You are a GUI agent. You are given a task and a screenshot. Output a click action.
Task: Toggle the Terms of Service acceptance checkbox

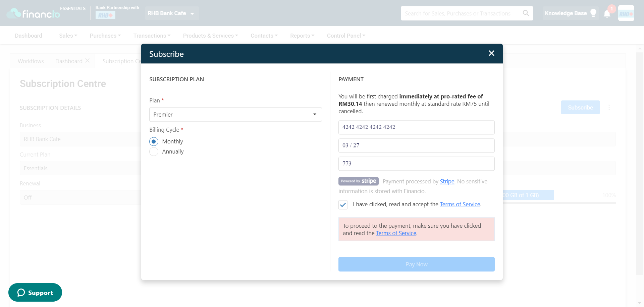[x=343, y=205]
